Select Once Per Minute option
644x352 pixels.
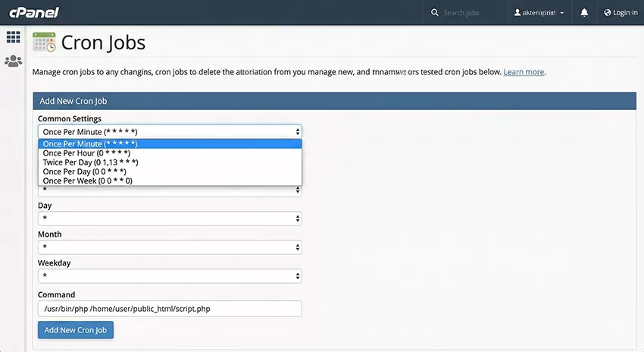click(170, 143)
